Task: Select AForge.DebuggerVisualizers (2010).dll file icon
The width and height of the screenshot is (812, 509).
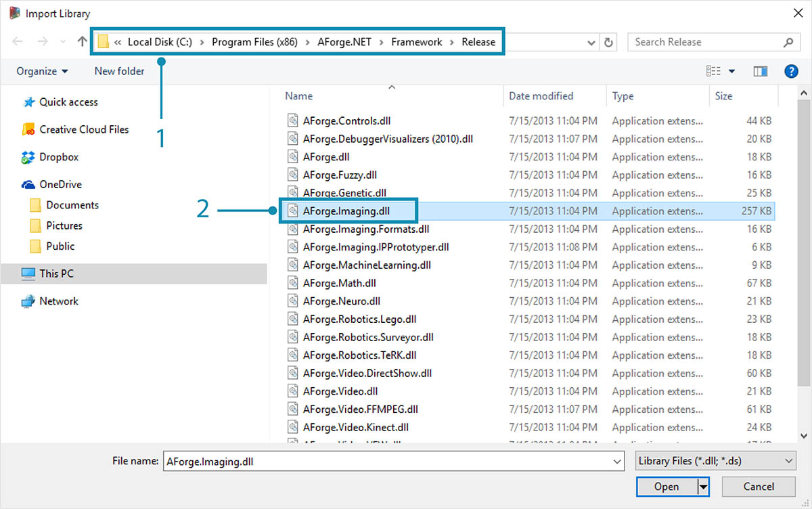Action: point(293,139)
